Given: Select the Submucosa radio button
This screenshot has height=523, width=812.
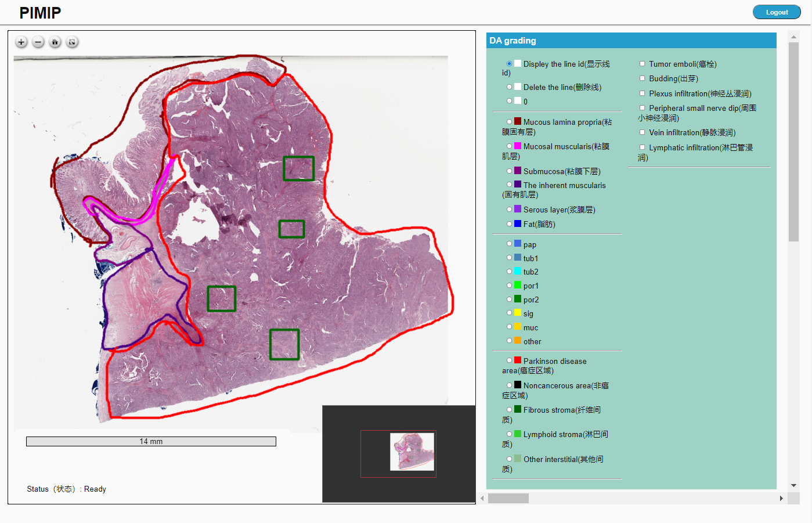Looking at the screenshot, I should pyautogui.click(x=509, y=171).
